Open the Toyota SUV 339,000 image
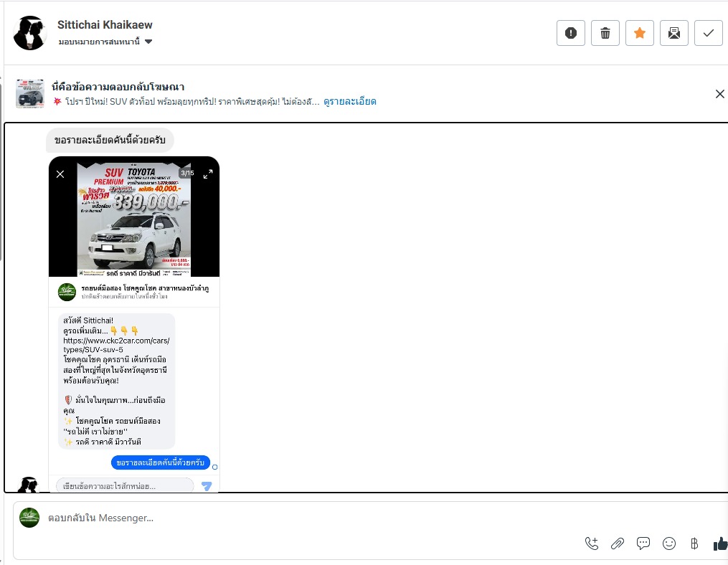Viewport: 728px width, 565px height. [x=133, y=219]
